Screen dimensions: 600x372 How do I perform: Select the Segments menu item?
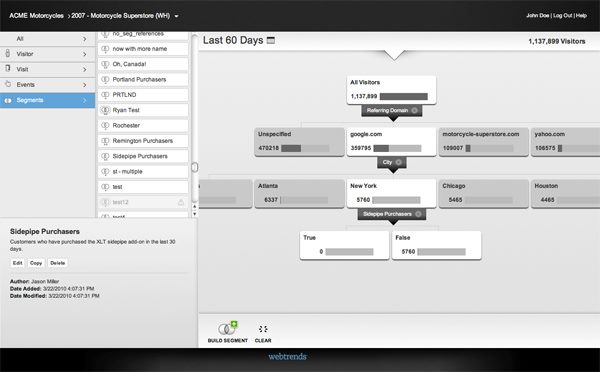[x=47, y=100]
